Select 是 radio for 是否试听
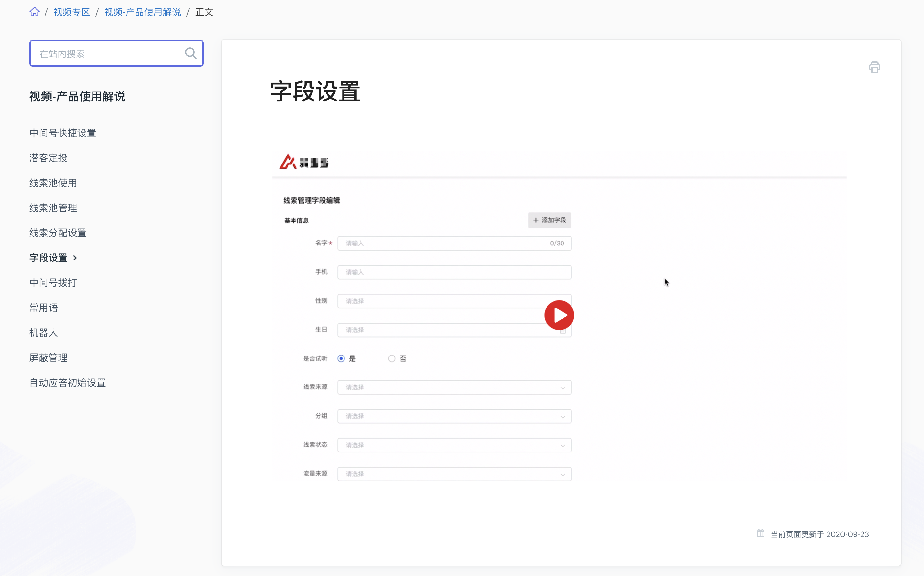 (x=341, y=358)
